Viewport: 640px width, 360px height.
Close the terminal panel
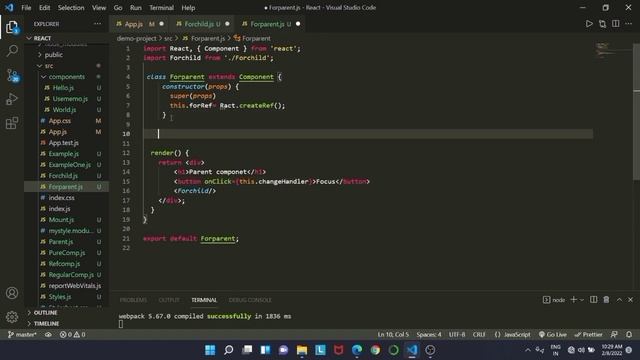630,300
